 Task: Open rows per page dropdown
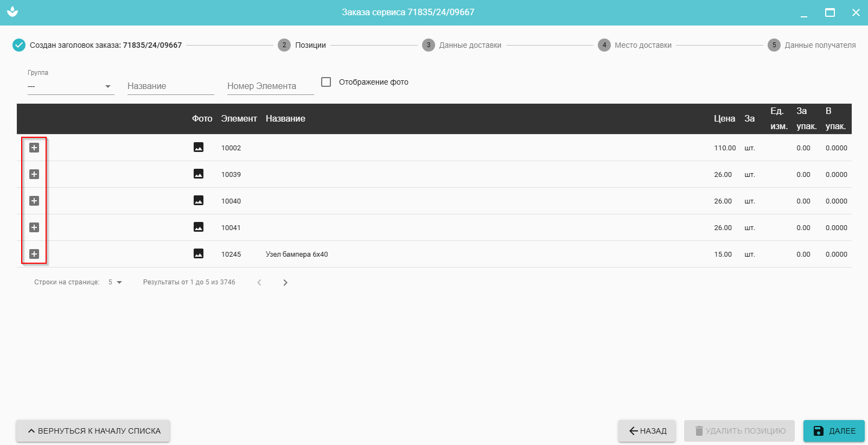115,282
